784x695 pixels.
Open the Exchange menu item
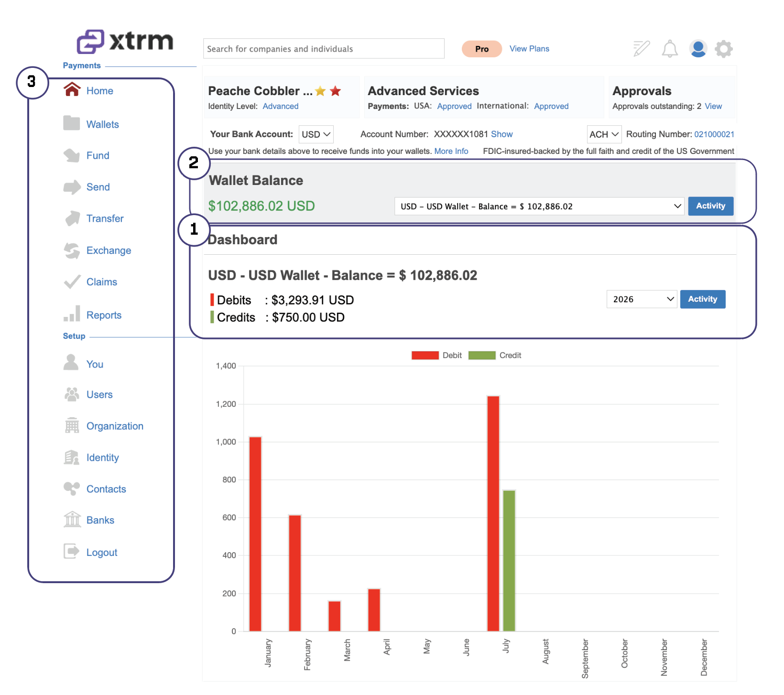(109, 250)
